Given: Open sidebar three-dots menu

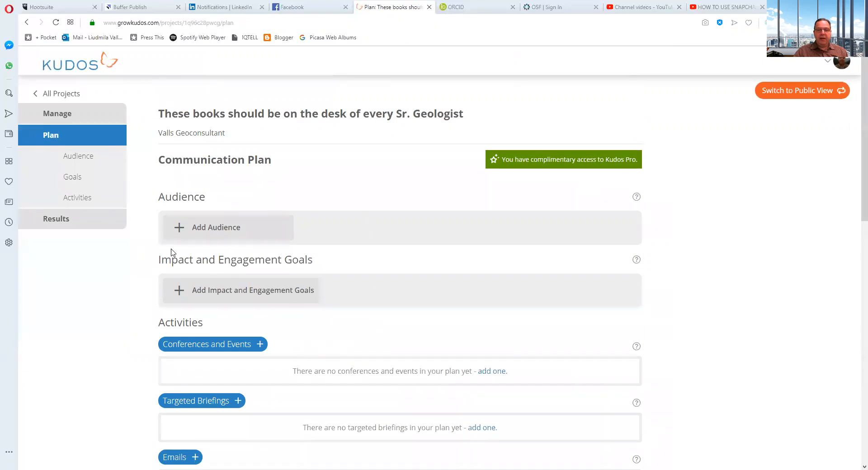Looking at the screenshot, I should point(9,452).
